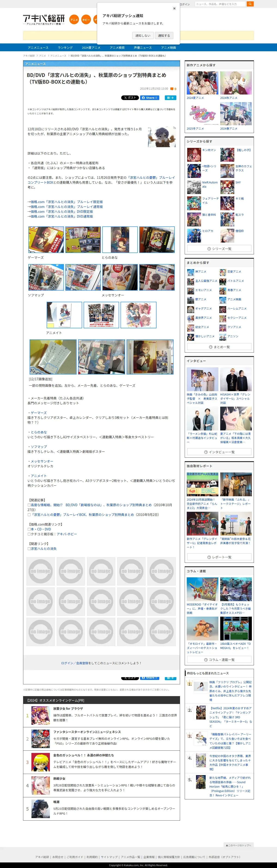The width and height of the screenshot is (277, 868).
Task: Click the ゲーマーズ shop text link
Action: pyautogui.click(x=39, y=413)
